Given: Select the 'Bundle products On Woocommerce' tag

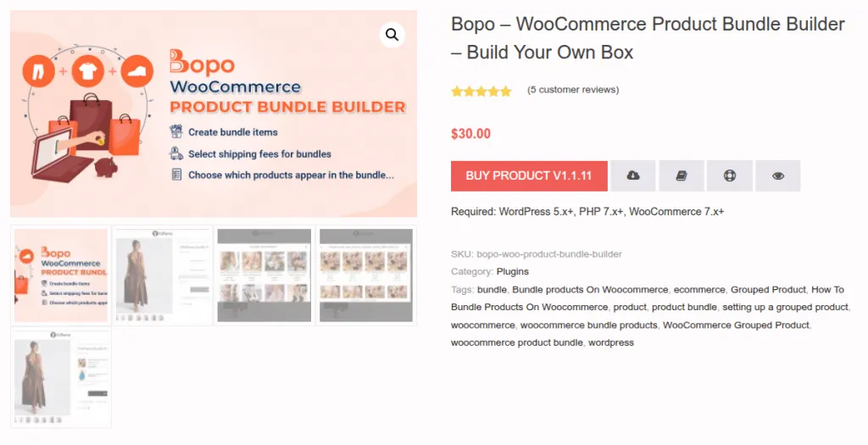Looking at the screenshot, I should [x=590, y=289].
